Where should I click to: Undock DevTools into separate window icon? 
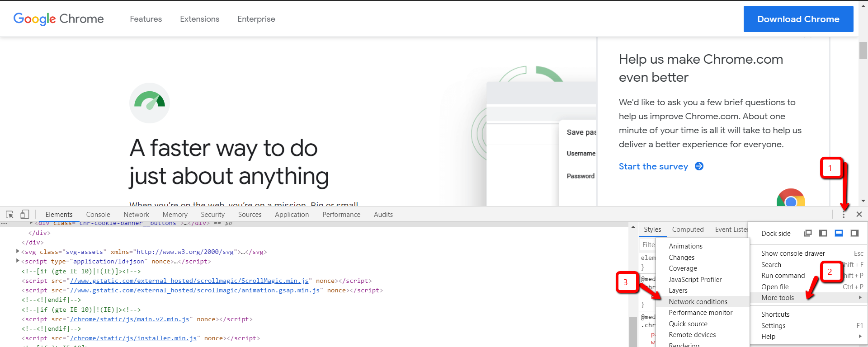tap(808, 233)
